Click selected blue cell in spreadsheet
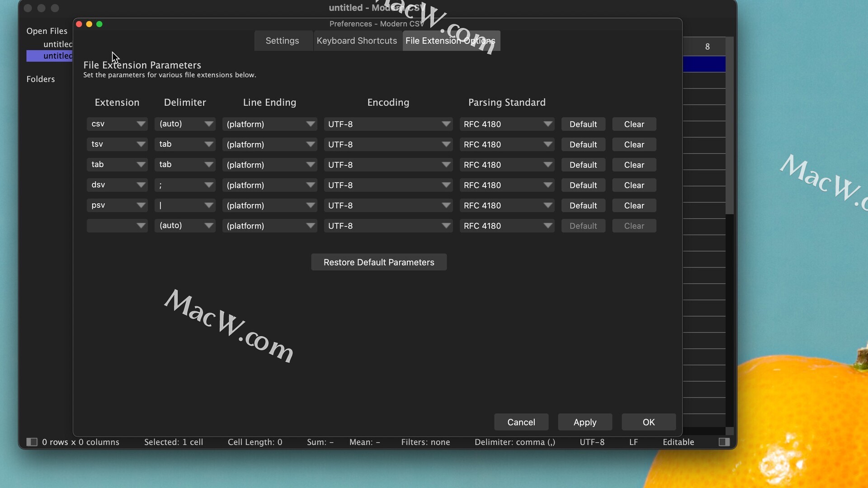Screen dimensions: 868x488 704,64
